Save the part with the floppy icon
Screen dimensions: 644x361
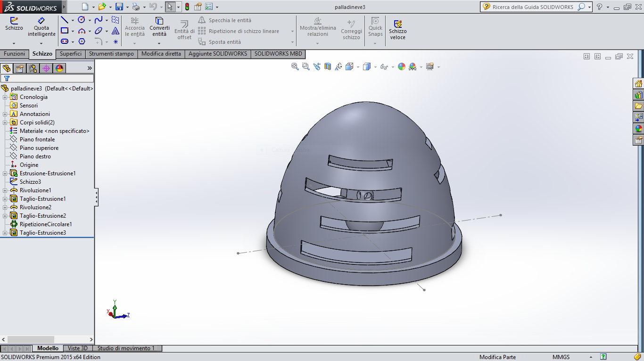pyautogui.click(x=119, y=7)
